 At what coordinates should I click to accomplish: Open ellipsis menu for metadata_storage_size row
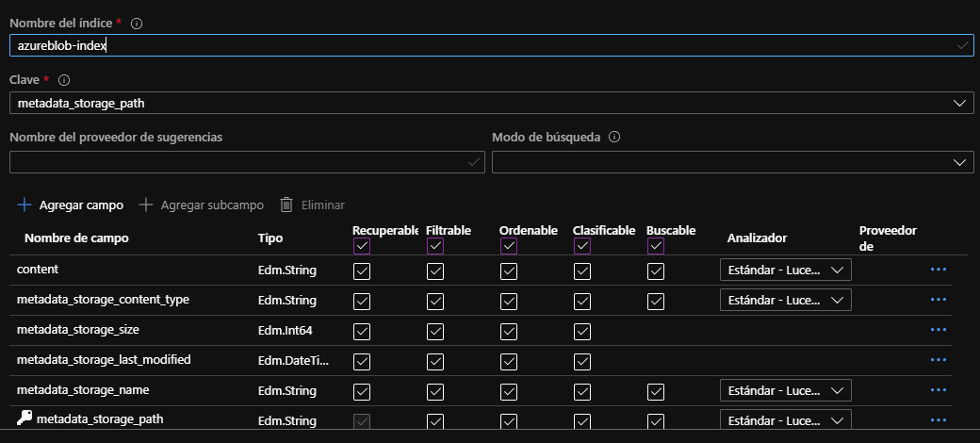(x=939, y=329)
